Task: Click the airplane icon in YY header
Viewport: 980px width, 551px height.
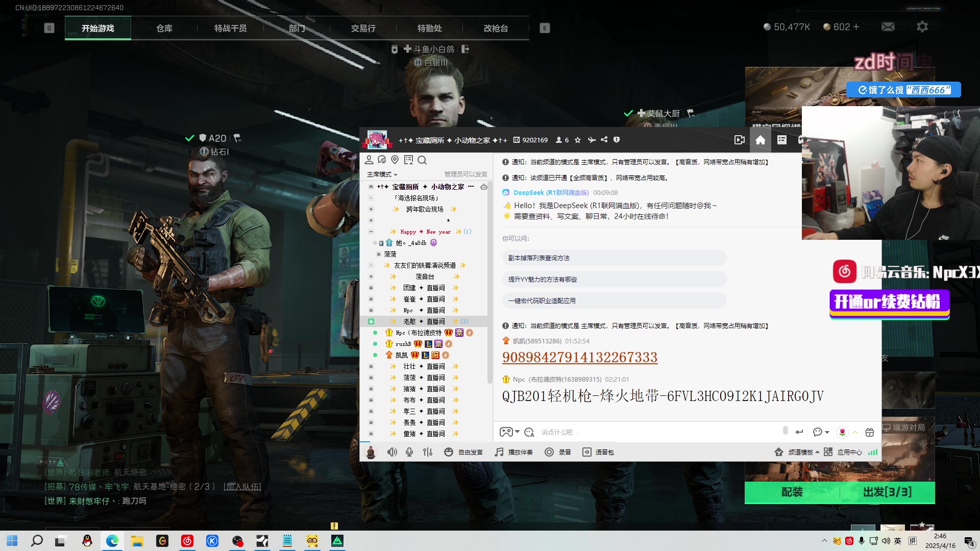Action: (592, 140)
